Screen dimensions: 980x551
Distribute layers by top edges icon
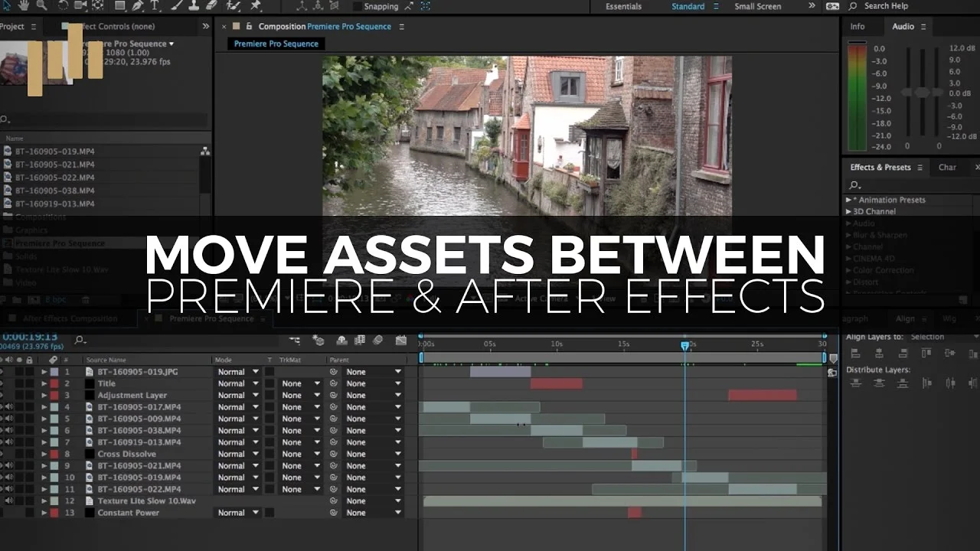(855, 383)
